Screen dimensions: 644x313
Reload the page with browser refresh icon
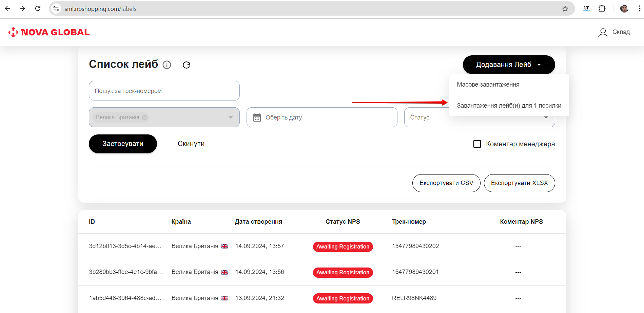[38, 8]
